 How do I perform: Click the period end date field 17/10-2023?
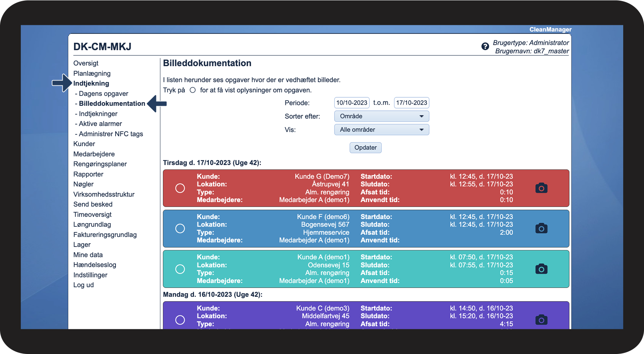411,103
